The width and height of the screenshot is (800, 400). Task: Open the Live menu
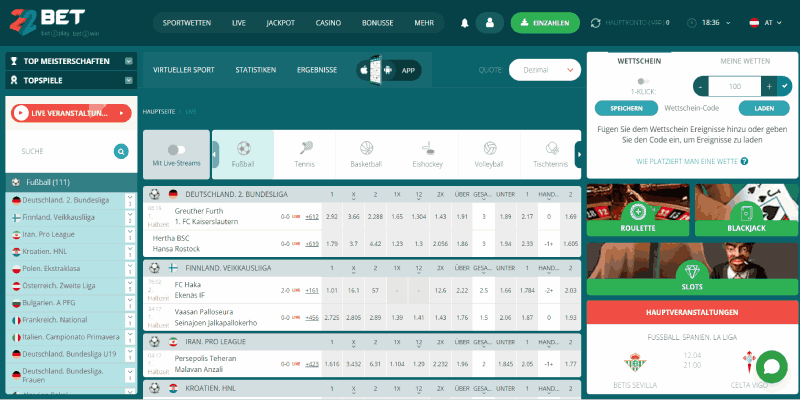tap(239, 23)
